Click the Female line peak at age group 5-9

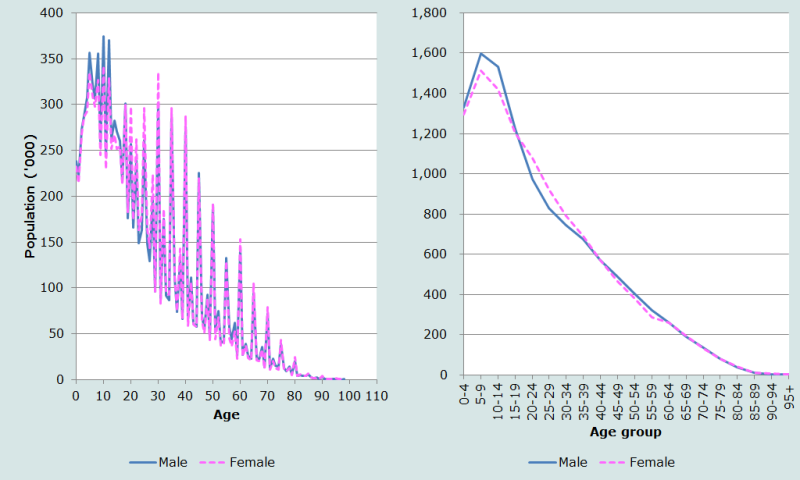[481, 70]
